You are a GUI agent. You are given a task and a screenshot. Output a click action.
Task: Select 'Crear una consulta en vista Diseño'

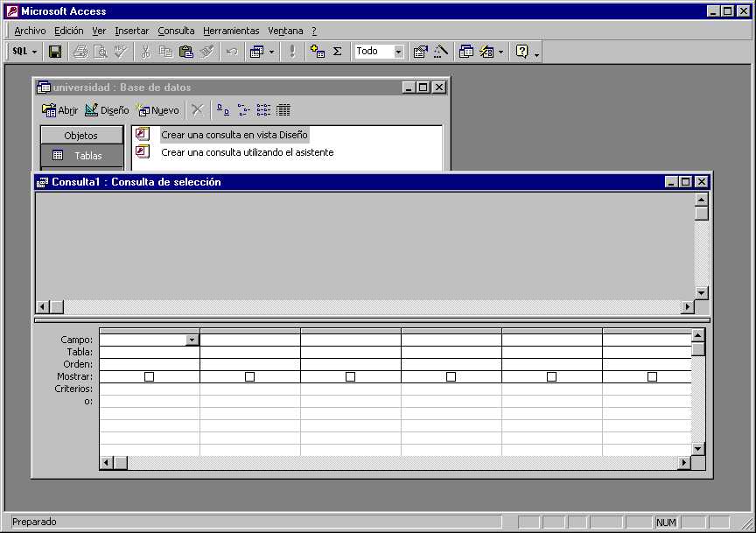pyautogui.click(x=234, y=135)
